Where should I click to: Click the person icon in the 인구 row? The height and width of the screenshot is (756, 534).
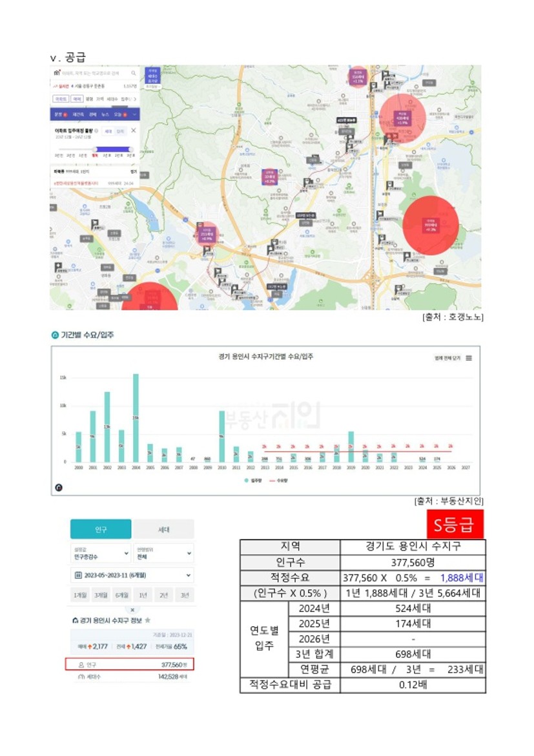point(81,665)
